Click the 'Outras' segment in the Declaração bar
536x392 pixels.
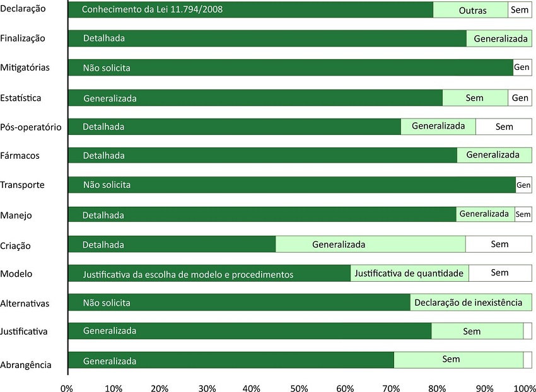[x=470, y=10]
